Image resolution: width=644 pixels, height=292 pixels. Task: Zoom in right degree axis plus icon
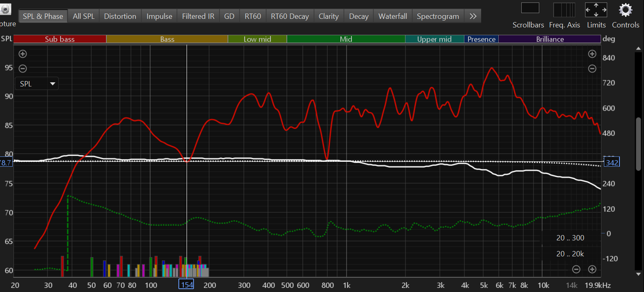point(592,54)
